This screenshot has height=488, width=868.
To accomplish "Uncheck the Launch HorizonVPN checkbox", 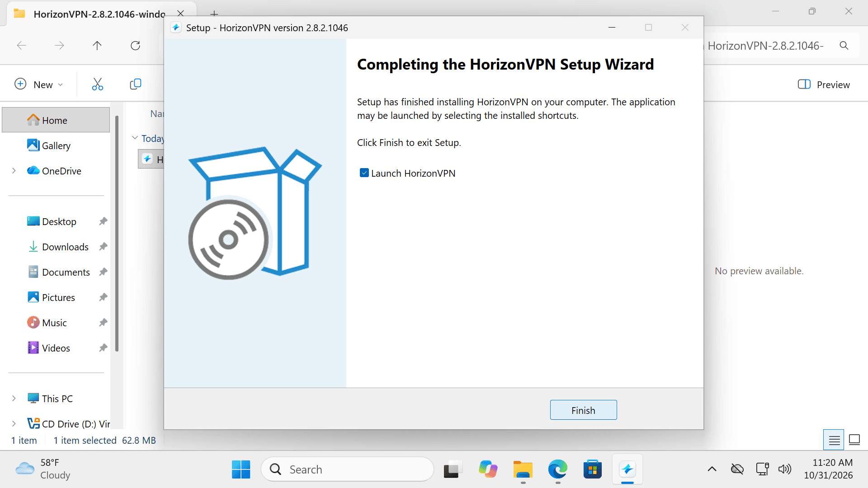I will pyautogui.click(x=364, y=173).
